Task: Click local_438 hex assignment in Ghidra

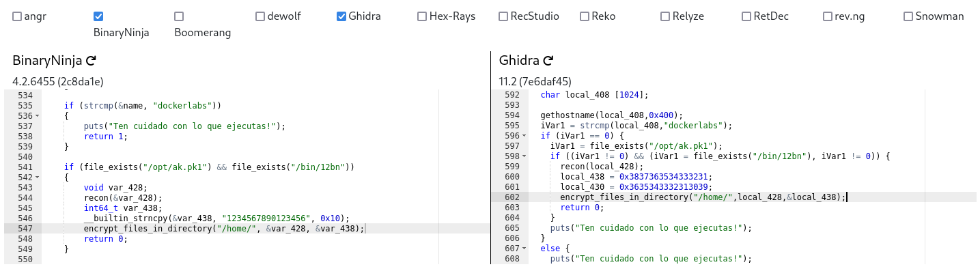Action: coord(636,177)
